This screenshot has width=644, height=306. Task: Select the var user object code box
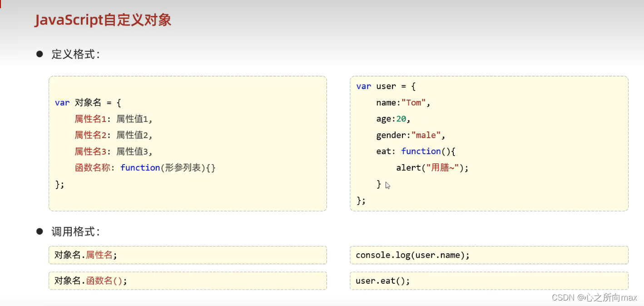[489, 143]
